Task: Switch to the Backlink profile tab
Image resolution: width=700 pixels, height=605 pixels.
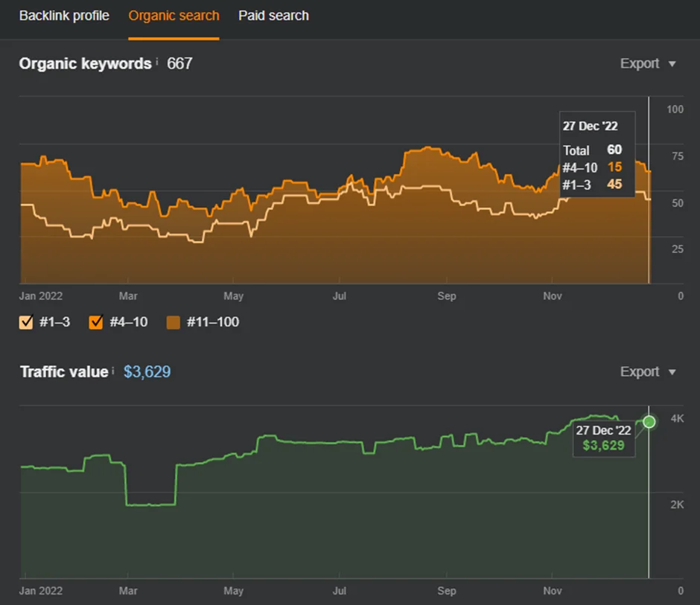Action: pyautogui.click(x=64, y=16)
